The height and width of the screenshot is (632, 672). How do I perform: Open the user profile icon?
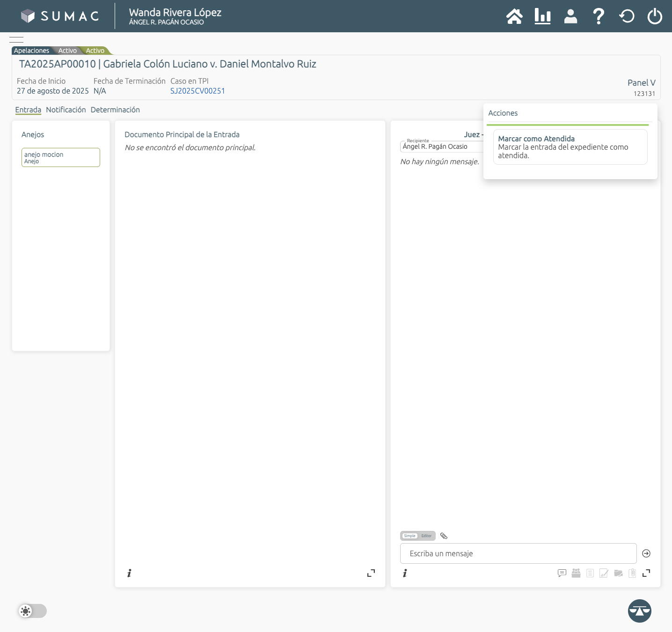click(570, 16)
